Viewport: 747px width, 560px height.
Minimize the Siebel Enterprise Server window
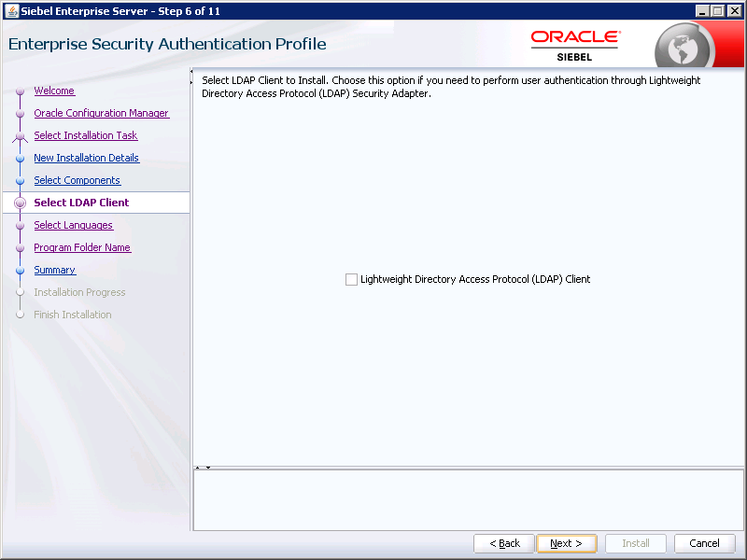point(702,10)
